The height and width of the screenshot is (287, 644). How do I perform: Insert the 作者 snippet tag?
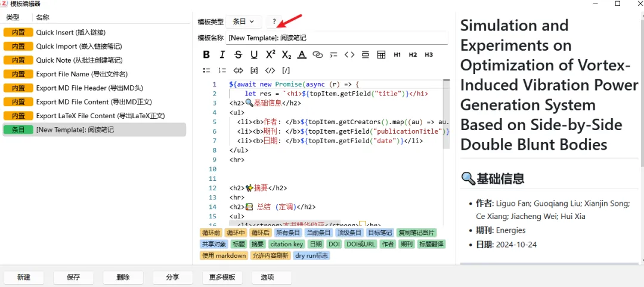click(x=388, y=244)
